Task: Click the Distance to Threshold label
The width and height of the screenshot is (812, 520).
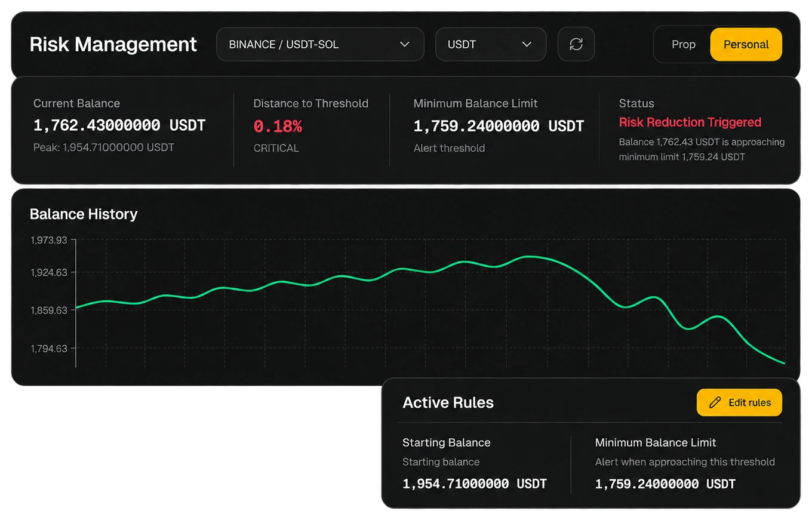Action: coord(310,103)
